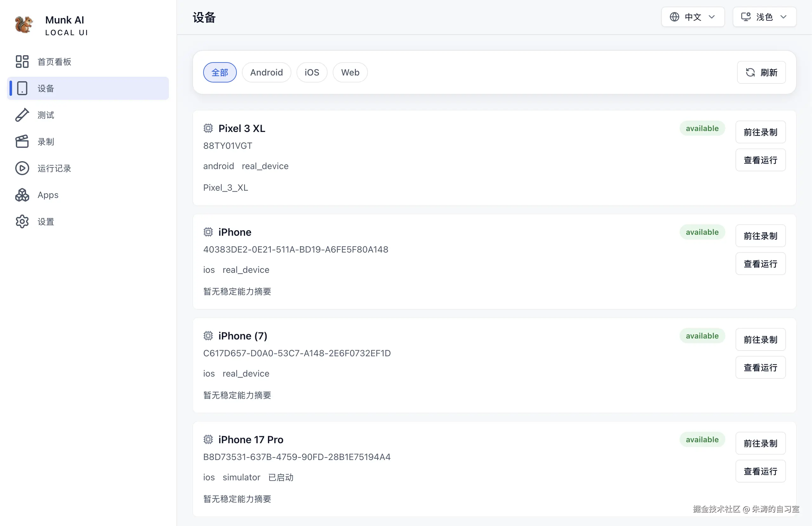
Task: Click the chip icon beside Pixel 3 XL
Action: click(208, 128)
